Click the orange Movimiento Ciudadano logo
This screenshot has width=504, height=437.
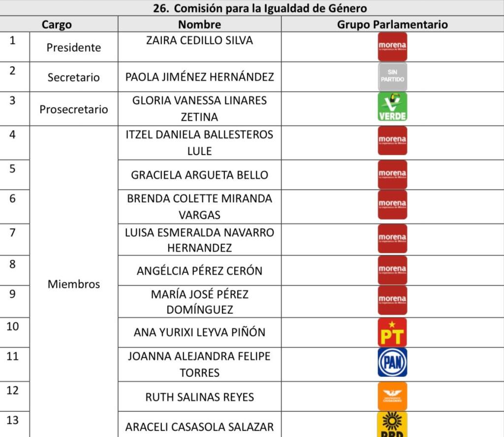(x=392, y=396)
